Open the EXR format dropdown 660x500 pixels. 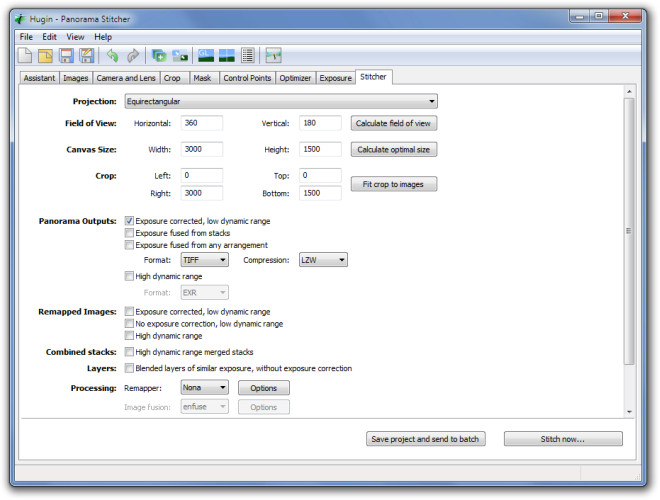(x=205, y=293)
